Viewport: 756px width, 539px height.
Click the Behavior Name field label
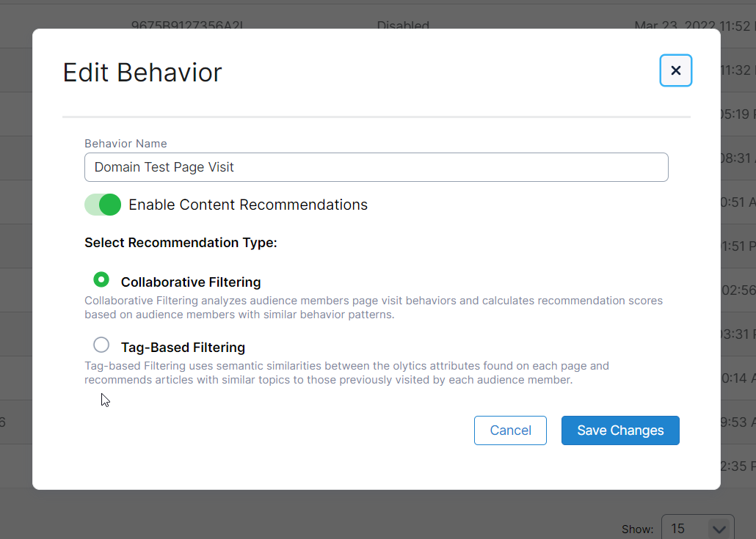tap(126, 144)
